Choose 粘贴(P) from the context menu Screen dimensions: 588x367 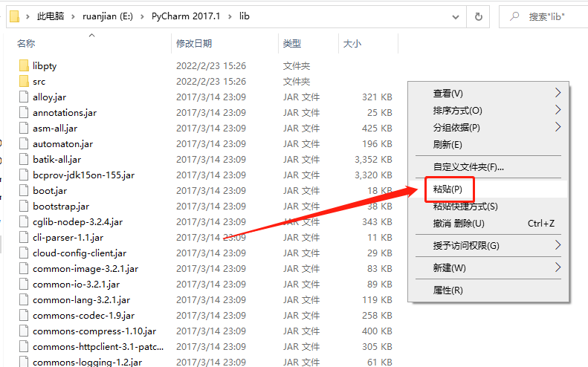488,189
